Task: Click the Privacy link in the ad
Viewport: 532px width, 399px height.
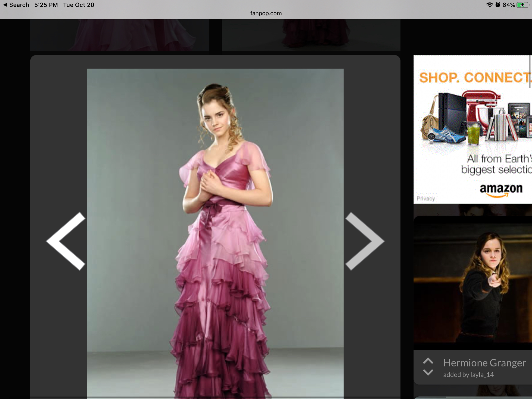Action: click(x=426, y=199)
